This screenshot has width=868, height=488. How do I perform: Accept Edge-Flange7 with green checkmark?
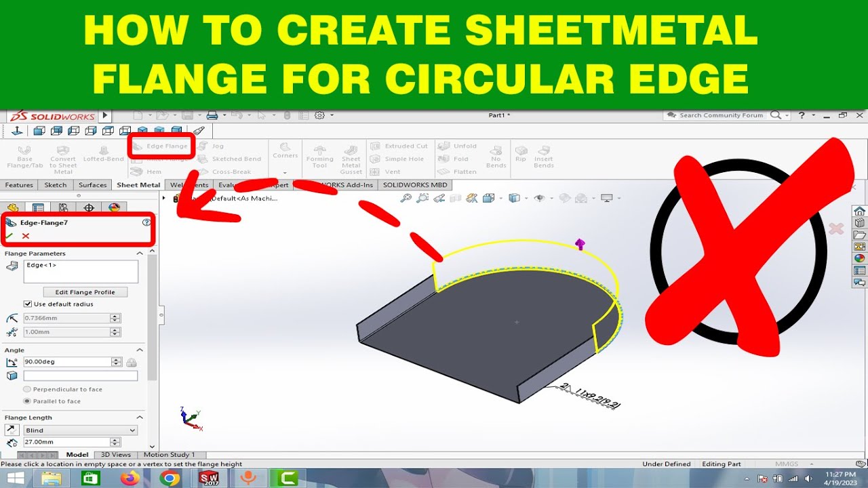9,236
